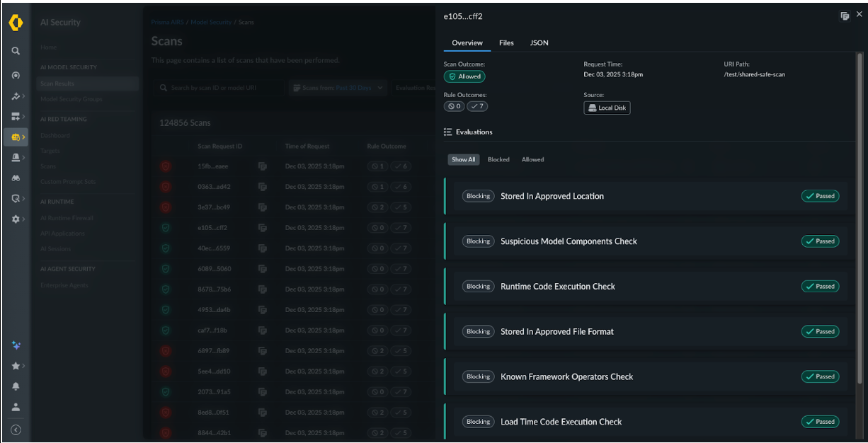Select the Show All evaluations filter

tap(463, 160)
